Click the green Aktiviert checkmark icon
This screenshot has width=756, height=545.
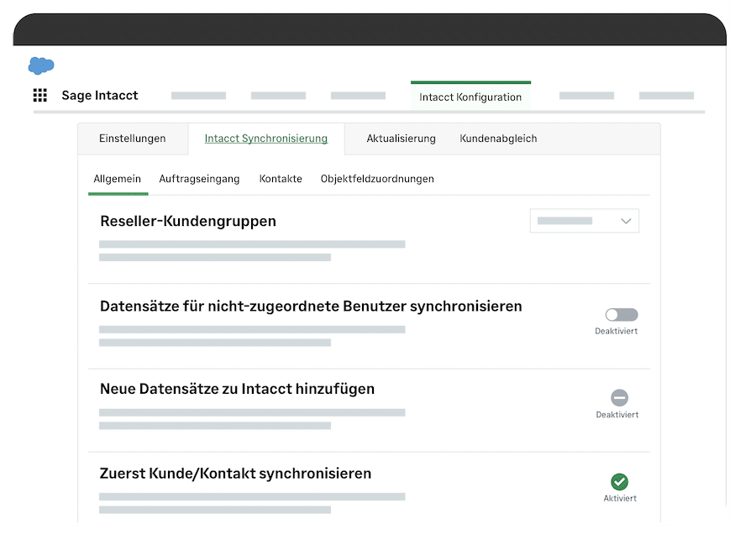point(620,481)
